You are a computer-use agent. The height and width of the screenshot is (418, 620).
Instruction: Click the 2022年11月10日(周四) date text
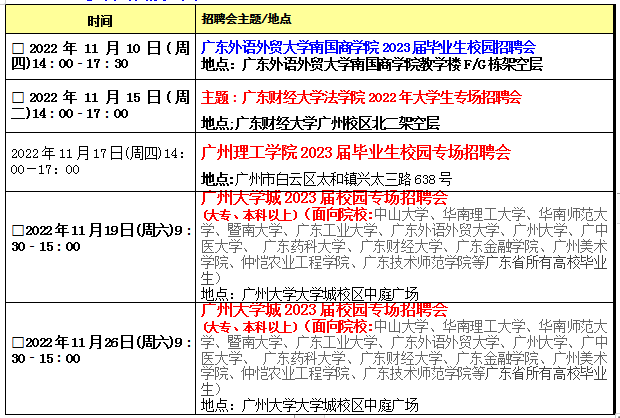click(x=101, y=56)
